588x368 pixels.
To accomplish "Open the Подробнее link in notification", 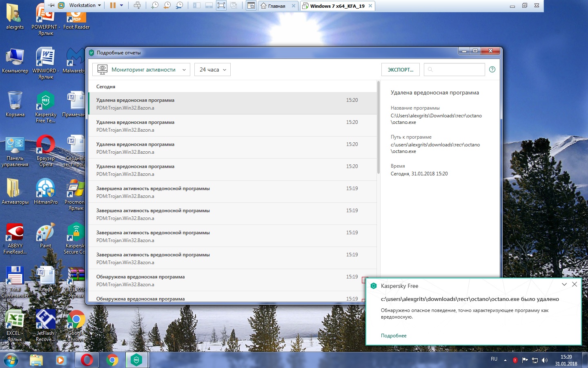I will pyautogui.click(x=393, y=336).
